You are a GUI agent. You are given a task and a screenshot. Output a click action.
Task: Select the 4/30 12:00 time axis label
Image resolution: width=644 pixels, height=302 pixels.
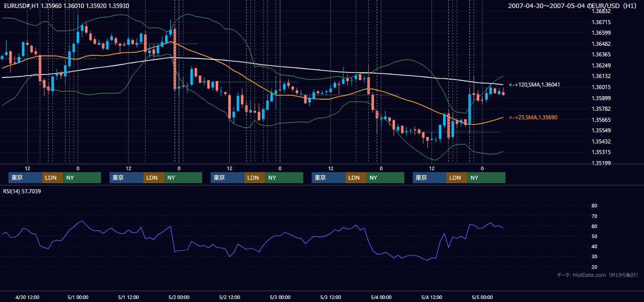click(x=28, y=297)
